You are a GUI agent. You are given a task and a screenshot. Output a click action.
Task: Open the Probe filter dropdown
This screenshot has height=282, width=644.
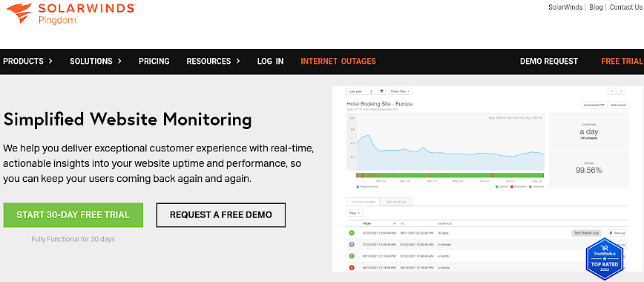[x=400, y=91]
